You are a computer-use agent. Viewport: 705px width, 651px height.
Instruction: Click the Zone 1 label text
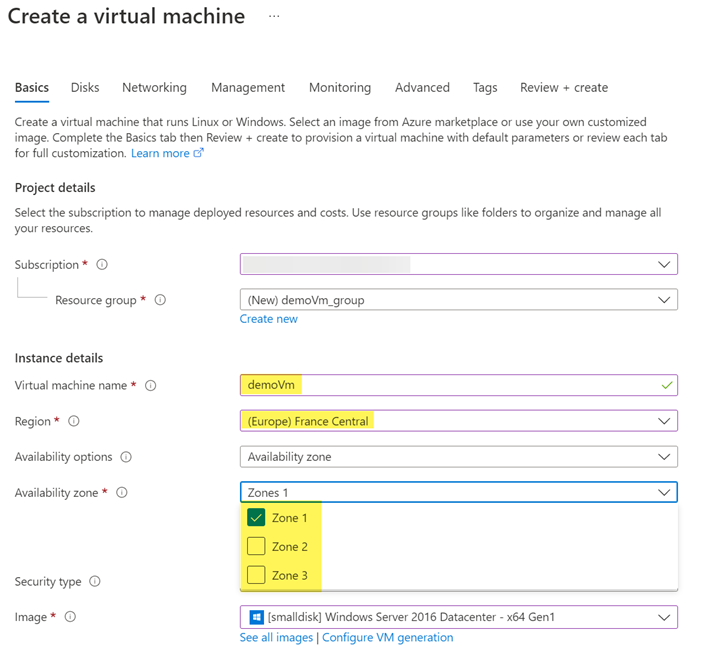click(290, 518)
